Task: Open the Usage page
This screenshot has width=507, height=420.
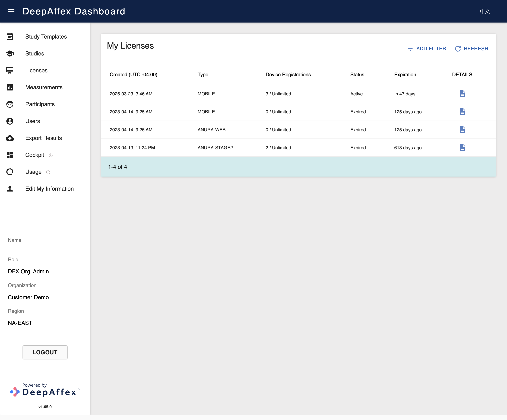Action: [x=33, y=172]
